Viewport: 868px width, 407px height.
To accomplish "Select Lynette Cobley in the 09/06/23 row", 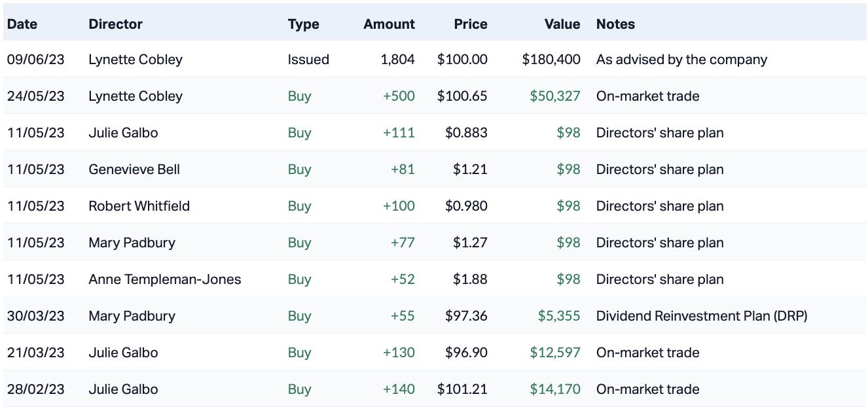I will [x=136, y=60].
